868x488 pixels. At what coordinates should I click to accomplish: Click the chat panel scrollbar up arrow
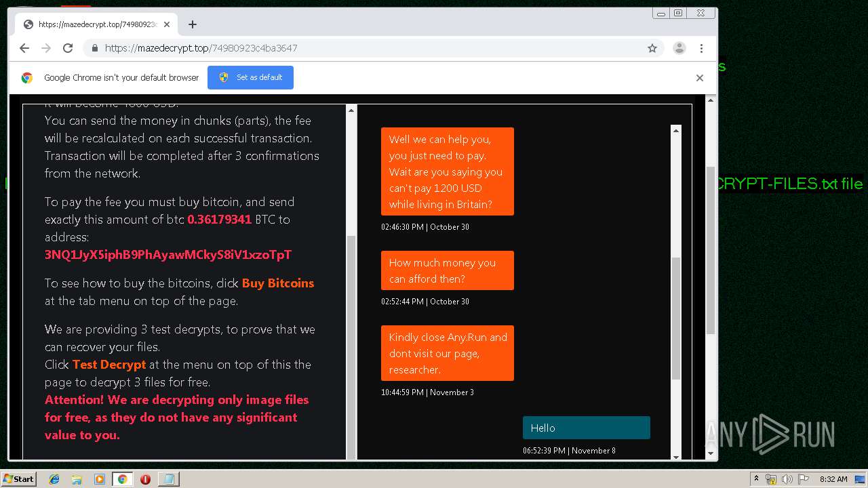point(676,130)
